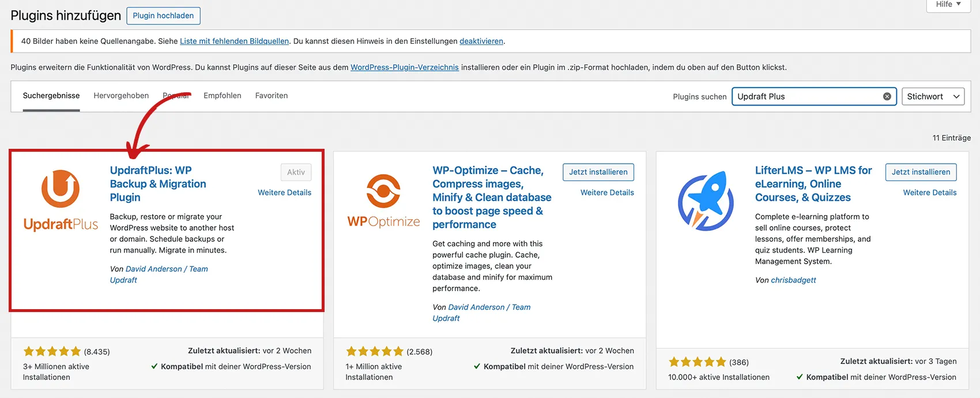
Task: Expand the Hilfe help panel
Action: coord(948,5)
